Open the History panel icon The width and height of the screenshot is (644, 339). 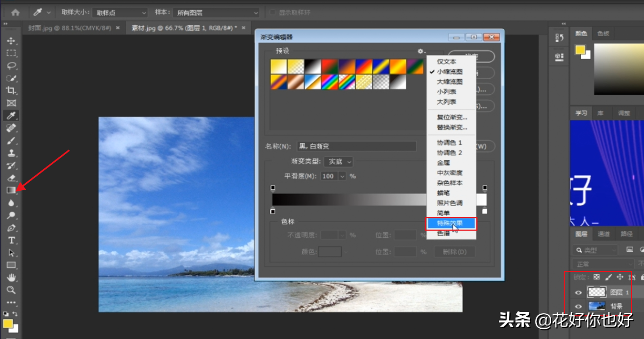pyautogui.click(x=559, y=38)
